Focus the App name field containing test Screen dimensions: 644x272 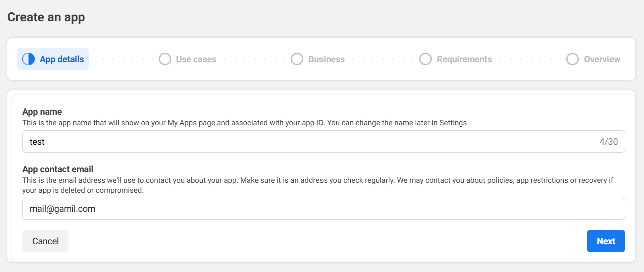[x=300, y=142]
